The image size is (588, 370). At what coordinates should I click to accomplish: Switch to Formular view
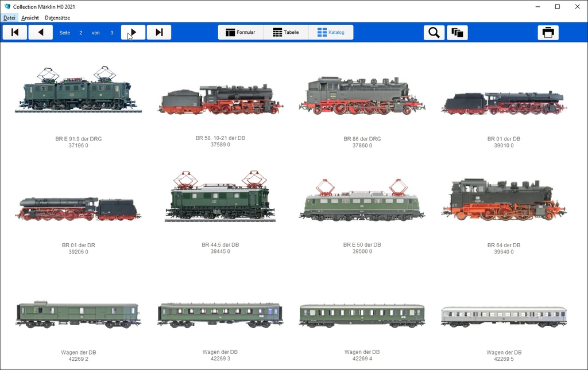(241, 33)
